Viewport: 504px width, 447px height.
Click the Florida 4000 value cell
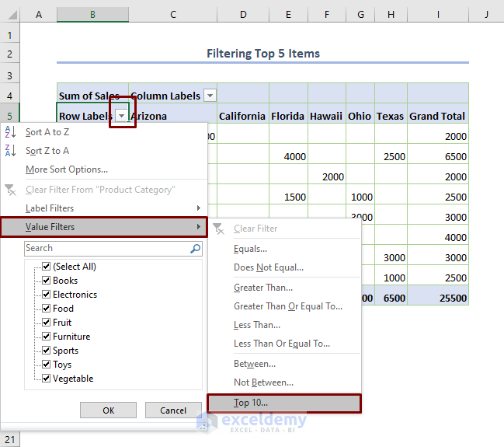point(288,154)
